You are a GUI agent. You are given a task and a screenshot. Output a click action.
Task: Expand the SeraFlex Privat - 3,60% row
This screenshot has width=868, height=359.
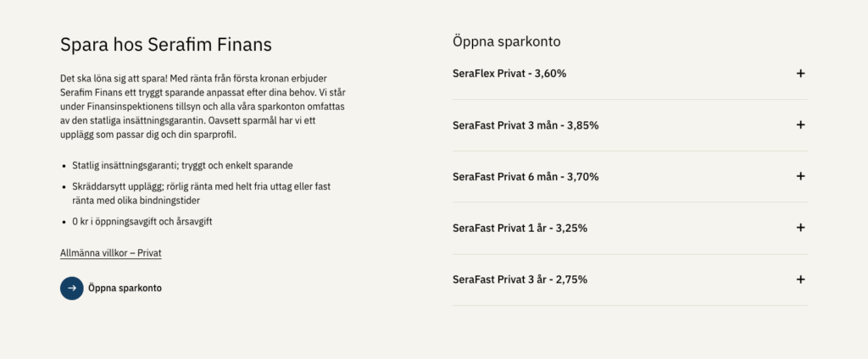point(509,74)
